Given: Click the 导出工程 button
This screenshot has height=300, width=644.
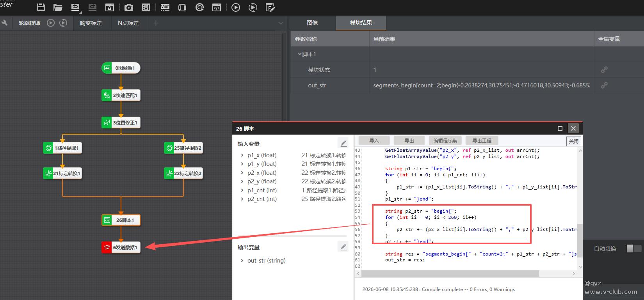Looking at the screenshot, I should coord(482,141).
